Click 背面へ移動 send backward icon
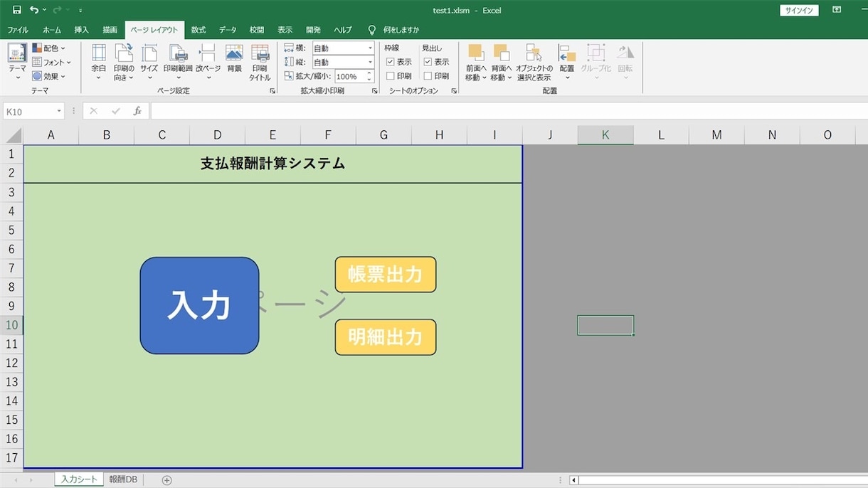The height and width of the screenshot is (488, 868). (502, 53)
